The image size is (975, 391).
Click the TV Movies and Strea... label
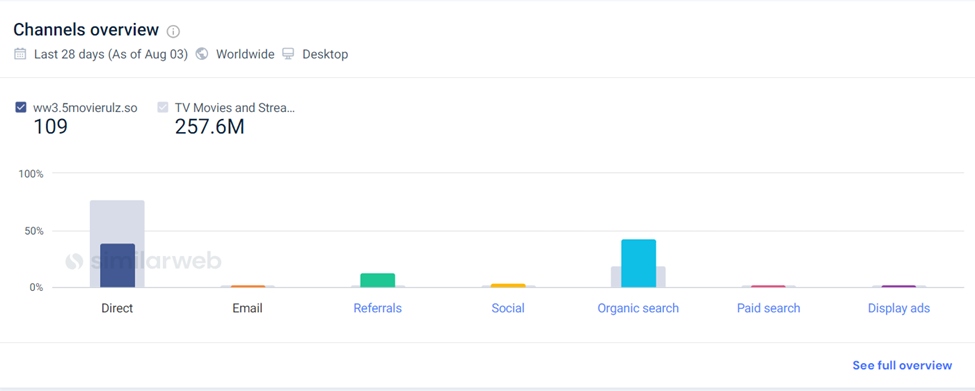click(x=235, y=108)
